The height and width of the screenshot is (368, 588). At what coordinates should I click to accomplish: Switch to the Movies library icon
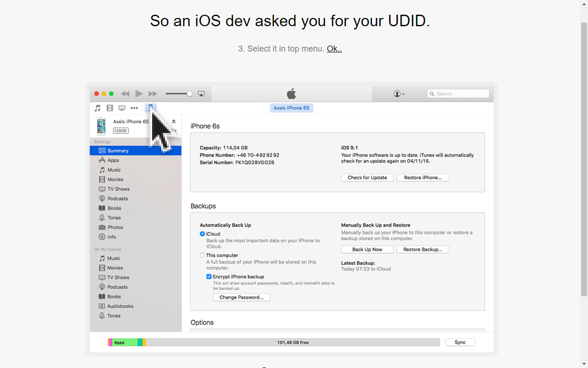click(x=110, y=108)
